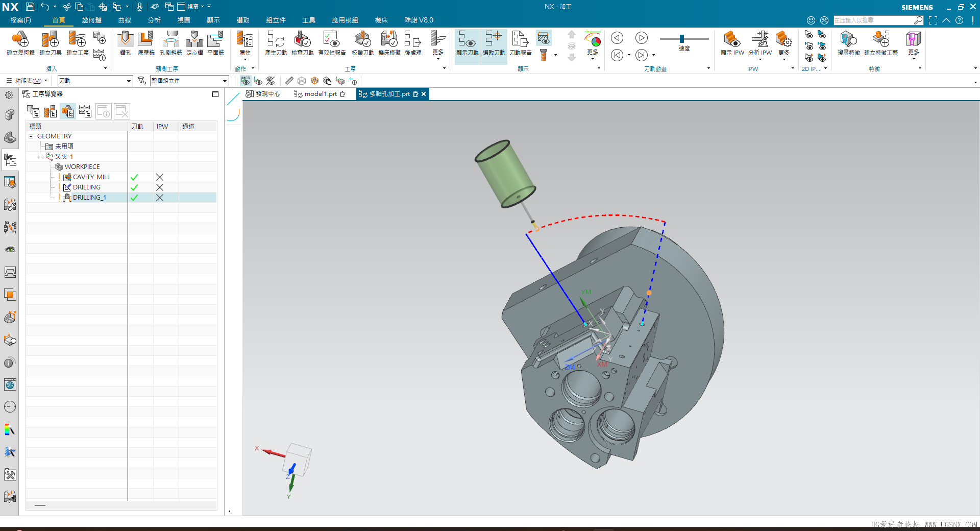
Task: Click the command search input field
Action: [x=874, y=20]
